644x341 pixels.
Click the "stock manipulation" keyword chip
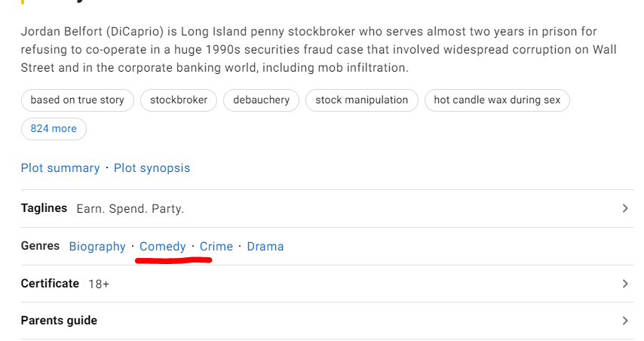pyautogui.click(x=362, y=100)
